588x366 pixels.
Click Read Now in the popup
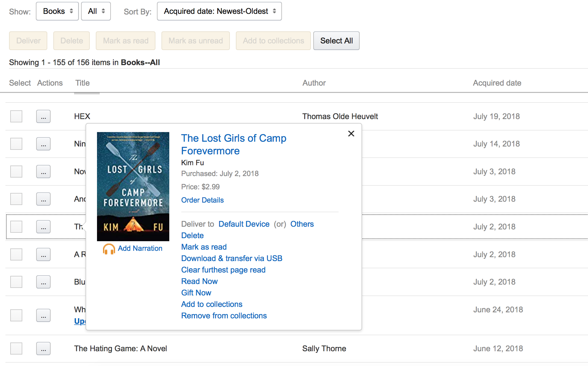tap(199, 281)
